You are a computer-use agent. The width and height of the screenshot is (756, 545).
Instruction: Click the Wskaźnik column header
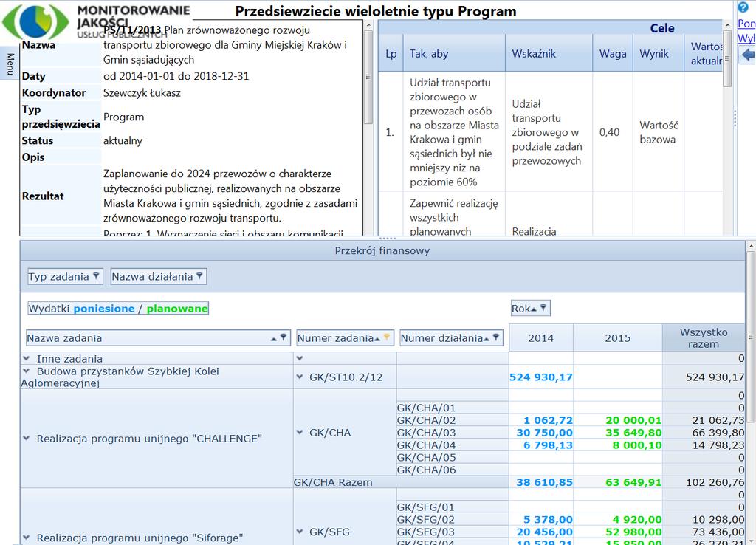point(549,53)
